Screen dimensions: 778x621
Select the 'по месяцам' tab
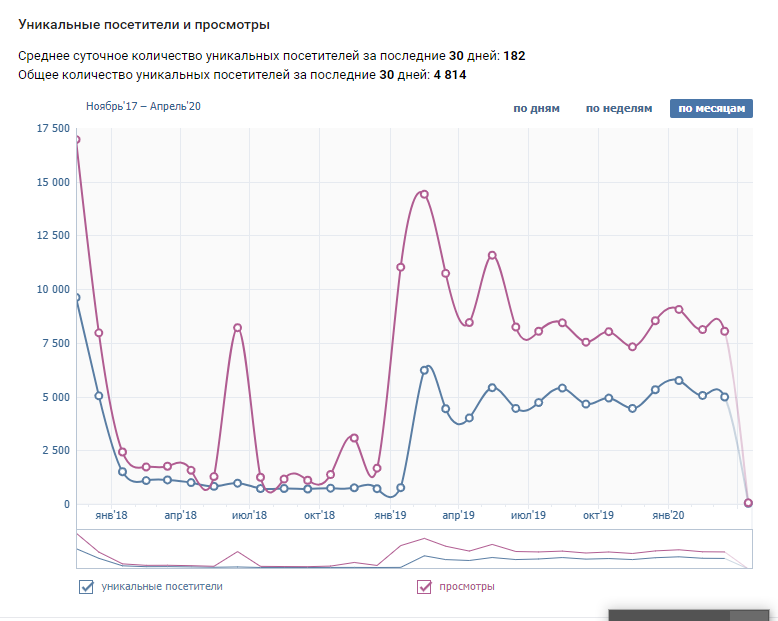[711, 109]
